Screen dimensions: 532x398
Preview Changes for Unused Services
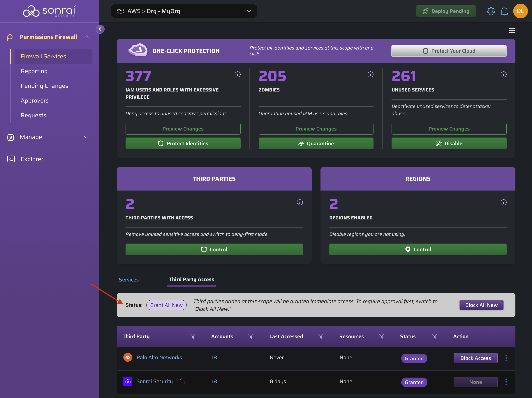tap(449, 129)
